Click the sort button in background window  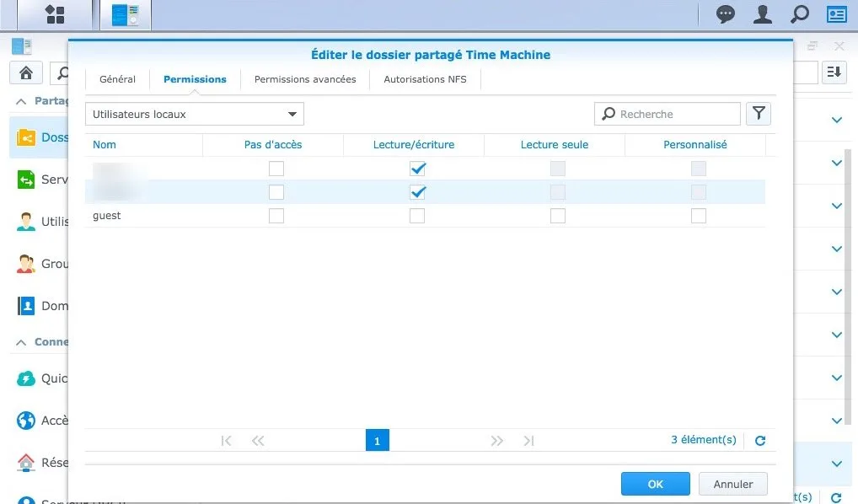[834, 72]
